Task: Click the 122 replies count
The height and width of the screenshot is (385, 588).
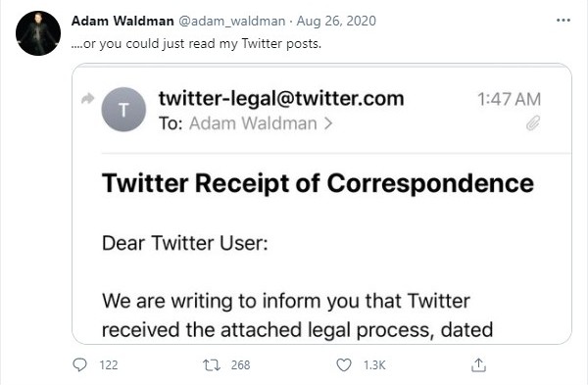Action: tap(109, 365)
